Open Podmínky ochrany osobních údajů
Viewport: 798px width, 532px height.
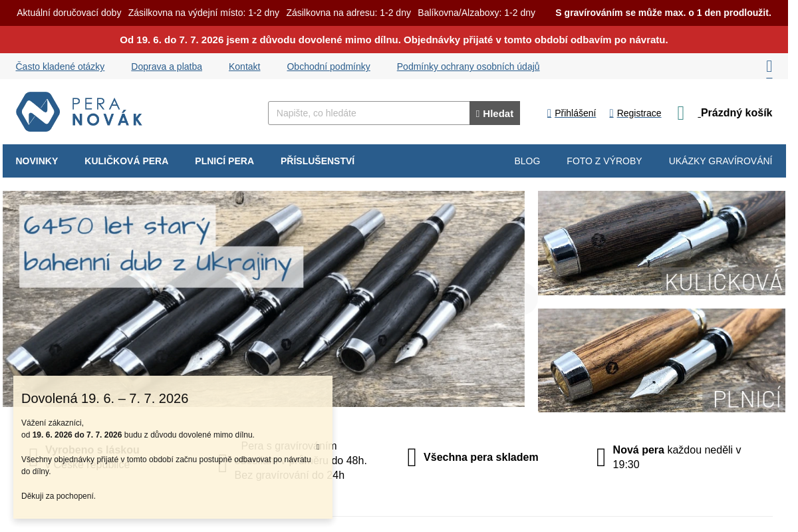(468, 66)
